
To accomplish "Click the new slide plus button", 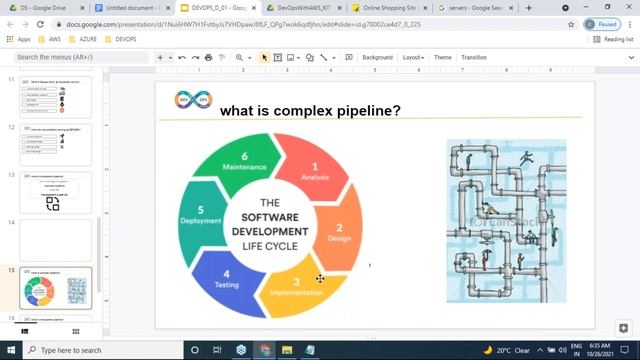I will point(160,58).
